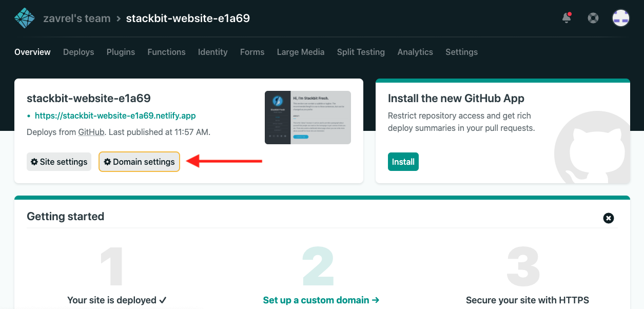
Task: Open the Netlify logo home link
Action: point(24,18)
